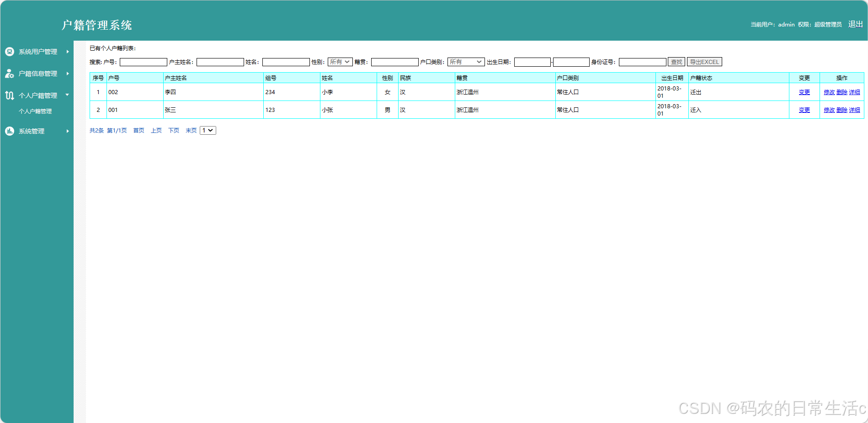Open the 性别 filter dropdown
This screenshot has width=868, height=423.
(340, 62)
